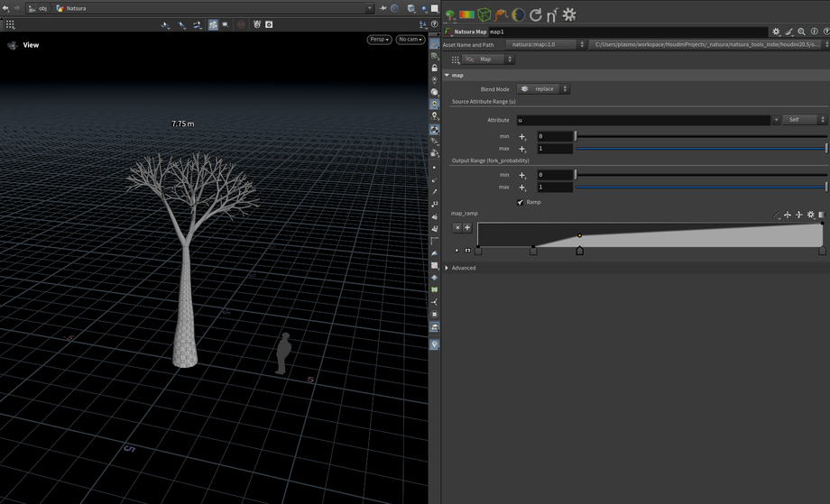The height and width of the screenshot is (504, 830).
Task: Add a new point to map_ramp
Action: (x=467, y=228)
